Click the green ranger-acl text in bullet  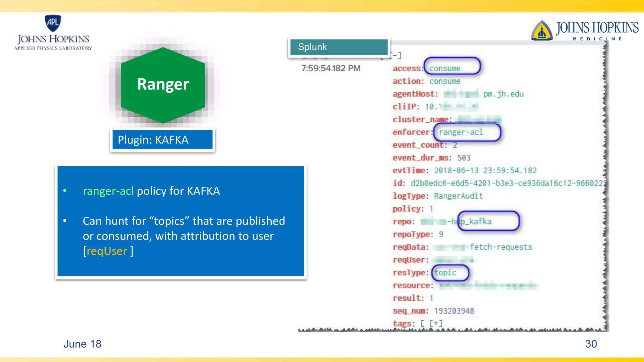[108, 191]
